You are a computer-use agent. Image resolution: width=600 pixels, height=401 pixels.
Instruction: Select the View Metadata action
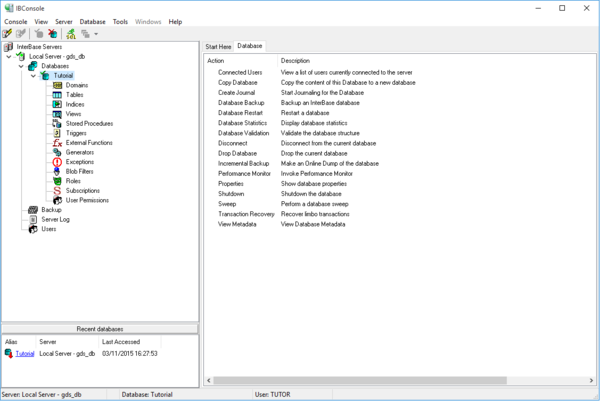tap(237, 224)
